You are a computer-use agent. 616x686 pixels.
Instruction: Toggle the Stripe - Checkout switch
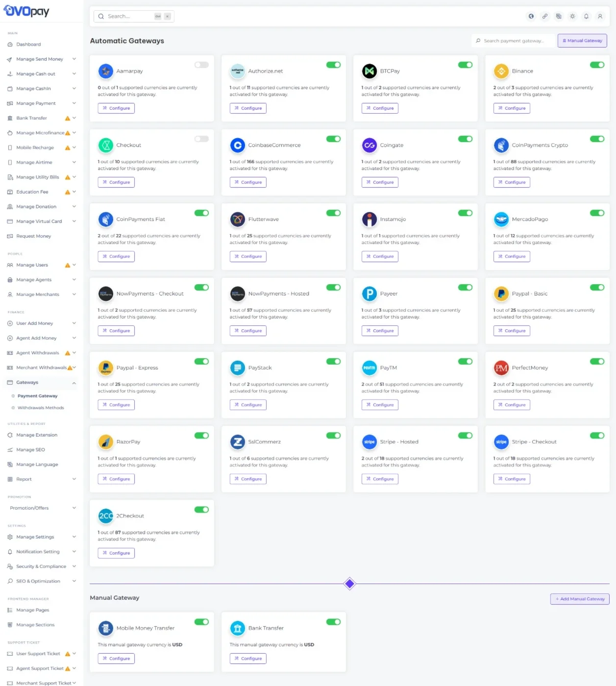click(597, 436)
